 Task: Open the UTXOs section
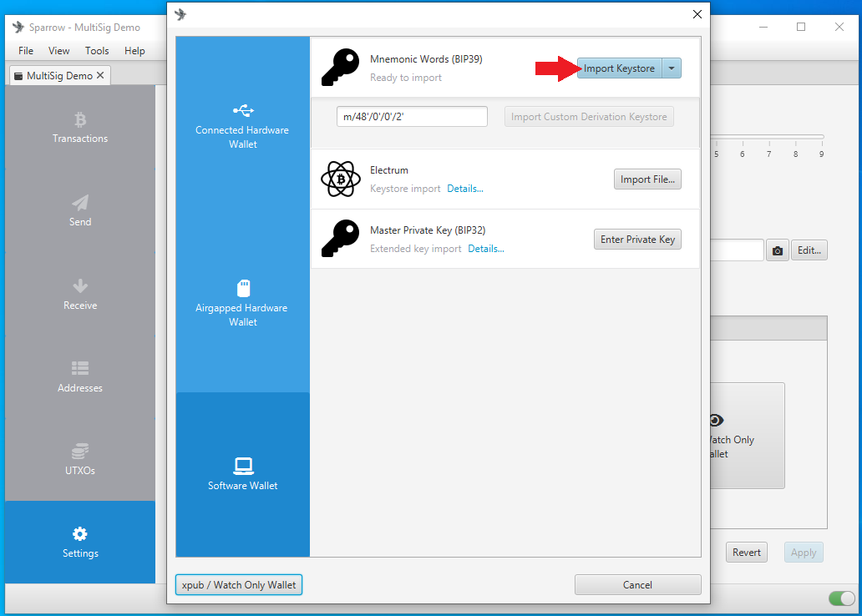point(80,460)
